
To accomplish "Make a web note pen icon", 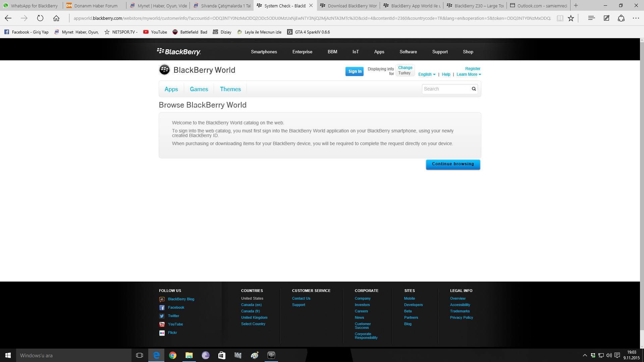I will [x=606, y=18].
